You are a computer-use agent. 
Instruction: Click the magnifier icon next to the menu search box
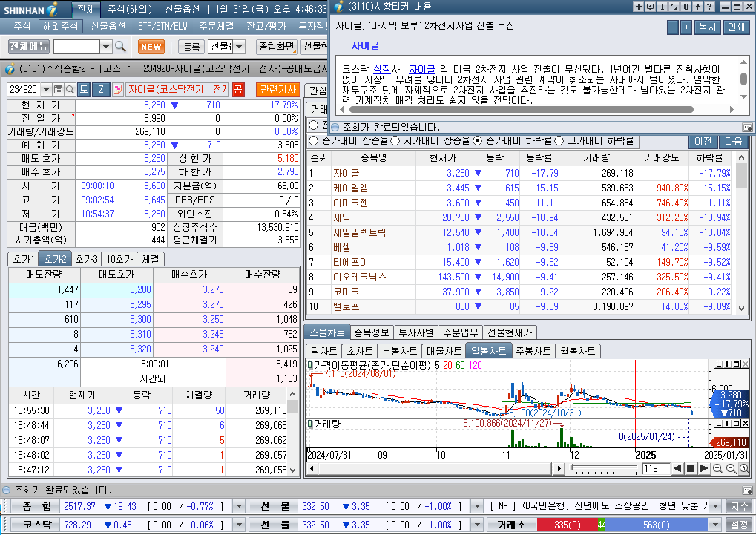click(120, 47)
